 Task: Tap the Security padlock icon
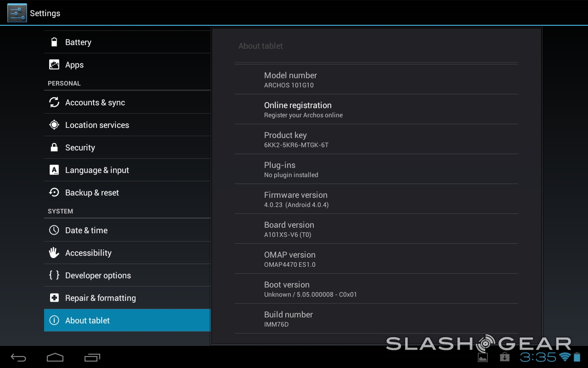54,148
